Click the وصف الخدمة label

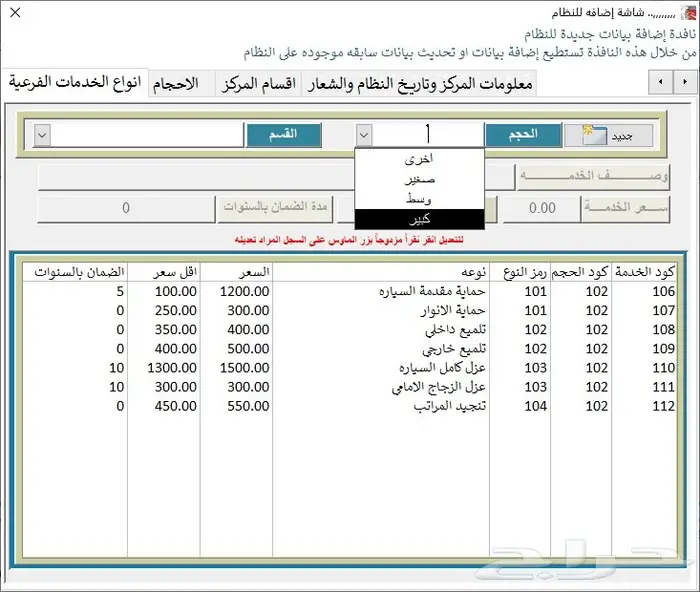pos(593,177)
